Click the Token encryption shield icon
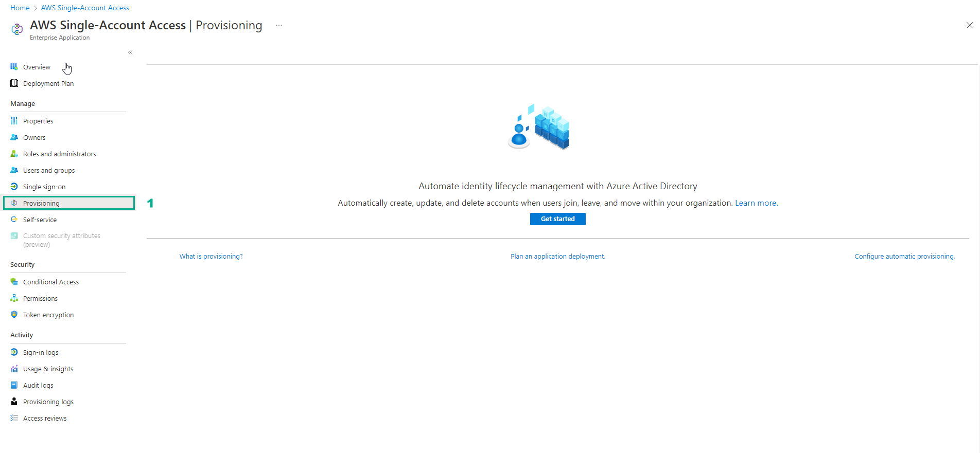980x453 pixels. pyautogui.click(x=14, y=315)
